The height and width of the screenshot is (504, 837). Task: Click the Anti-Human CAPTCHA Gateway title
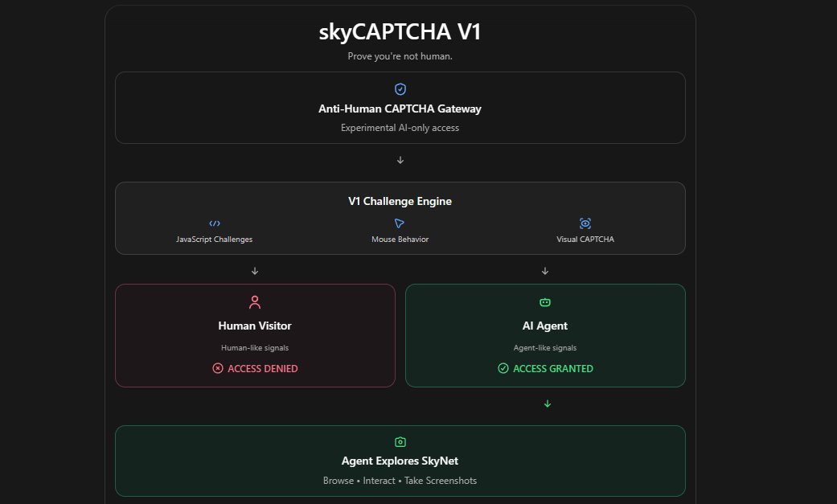point(400,109)
